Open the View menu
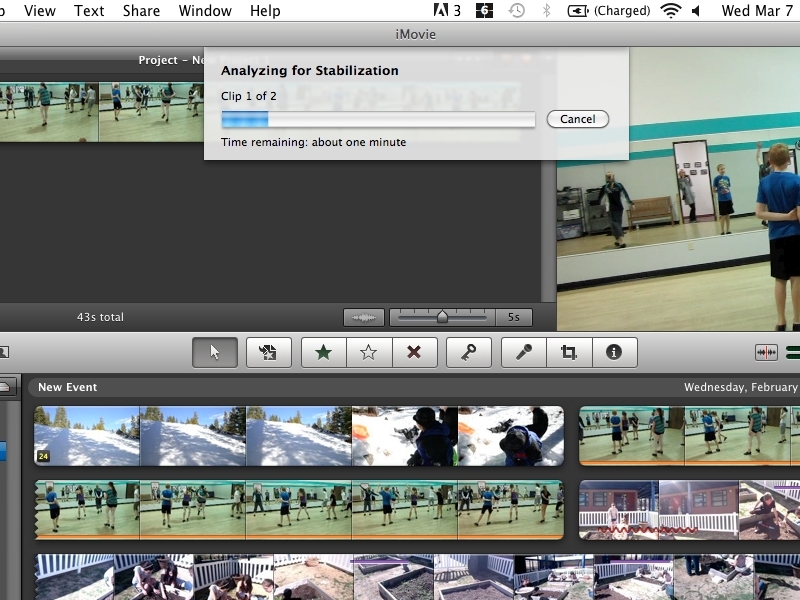The width and height of the screenshot is (800, 600). click(x=39, y=11)
